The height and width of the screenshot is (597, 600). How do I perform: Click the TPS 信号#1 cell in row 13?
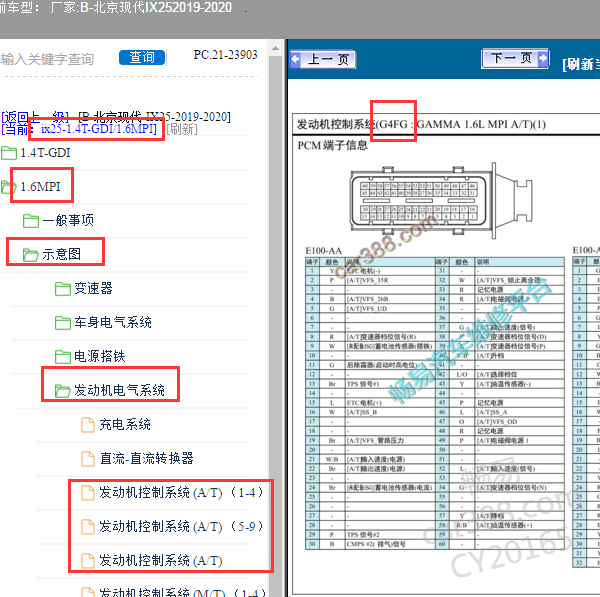click(390, 384)
